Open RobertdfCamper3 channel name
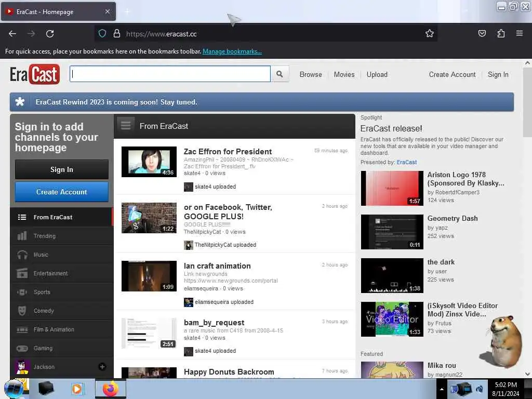The width and height of the screenshot is (532, 399). [457, 192]
